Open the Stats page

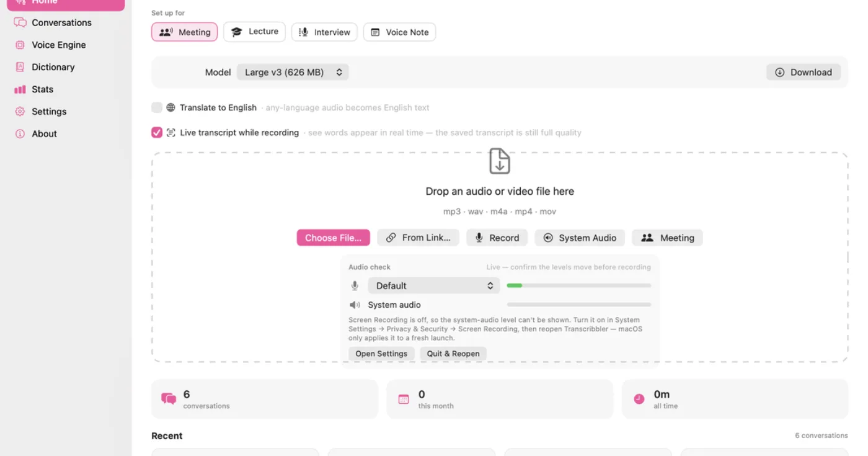point(42,89)
